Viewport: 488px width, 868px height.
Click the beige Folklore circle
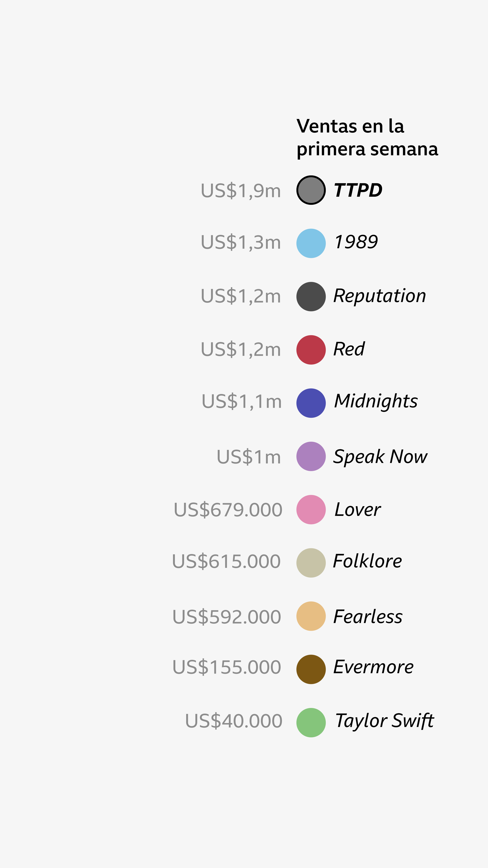tap(311, 563)
